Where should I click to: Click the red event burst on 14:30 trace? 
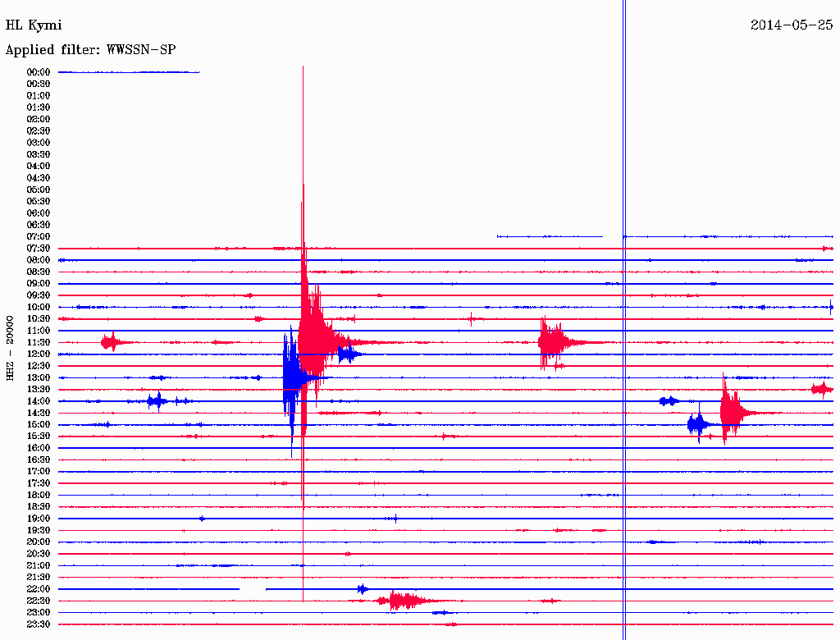click(x=735, y=412)
